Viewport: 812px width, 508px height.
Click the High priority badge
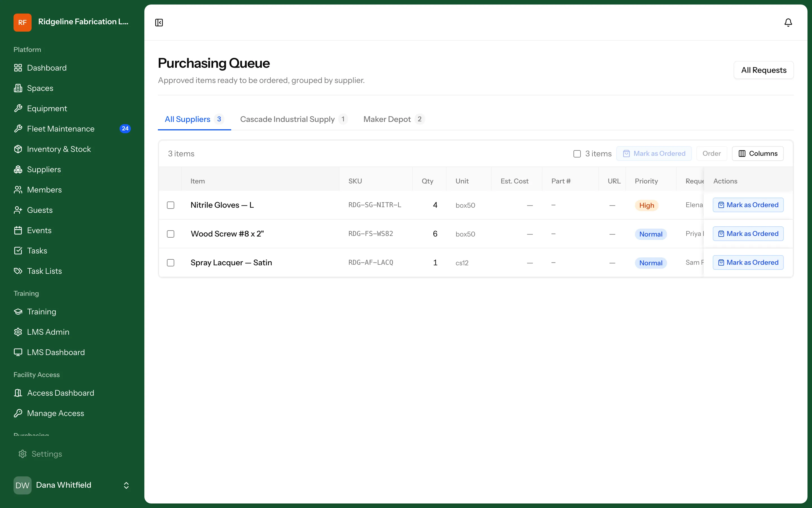(646, 205)
